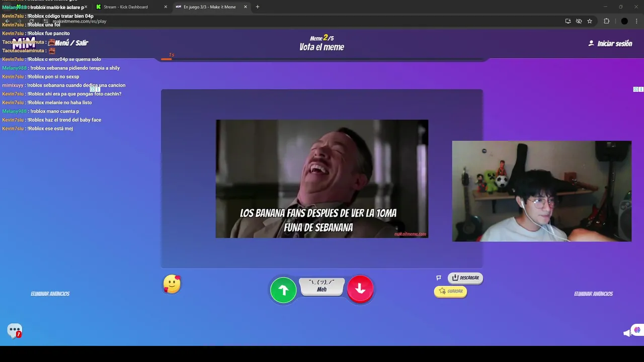Open site information icon beside URL
644x362 pixels.
(x=46, y=21)
